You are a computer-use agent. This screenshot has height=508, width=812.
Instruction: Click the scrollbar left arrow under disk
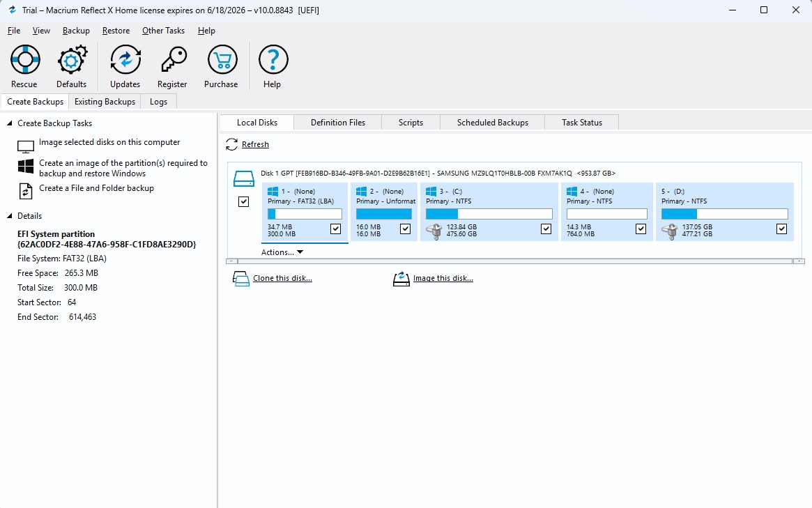[x=231, y=261]
